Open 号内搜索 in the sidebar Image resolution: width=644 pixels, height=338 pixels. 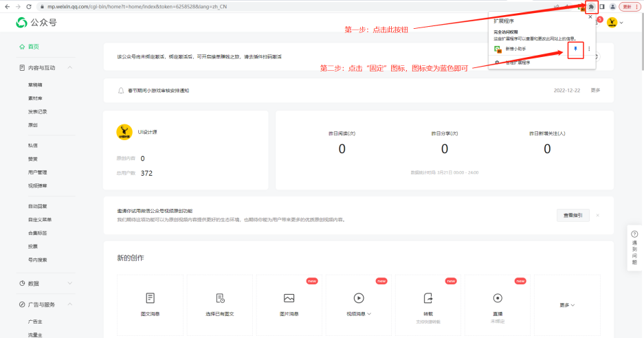click(x=37, y=260)
